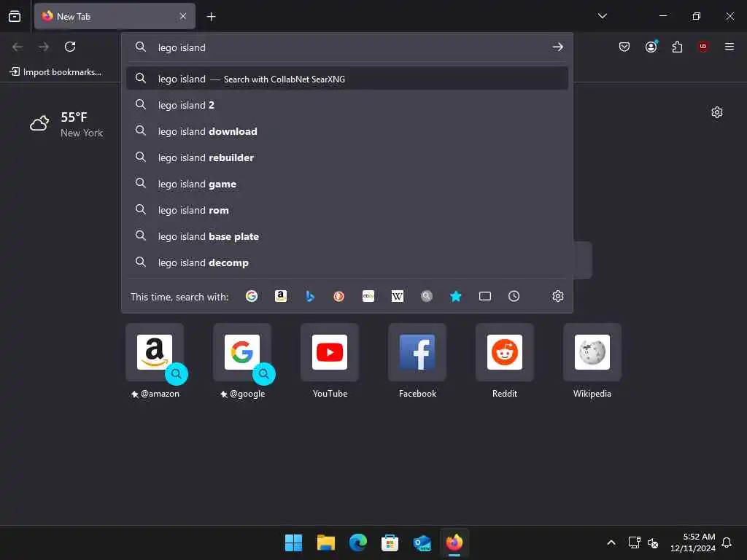Go forward one page
Viewport: 747px width, 560px height.
click(x=44, y=47)
